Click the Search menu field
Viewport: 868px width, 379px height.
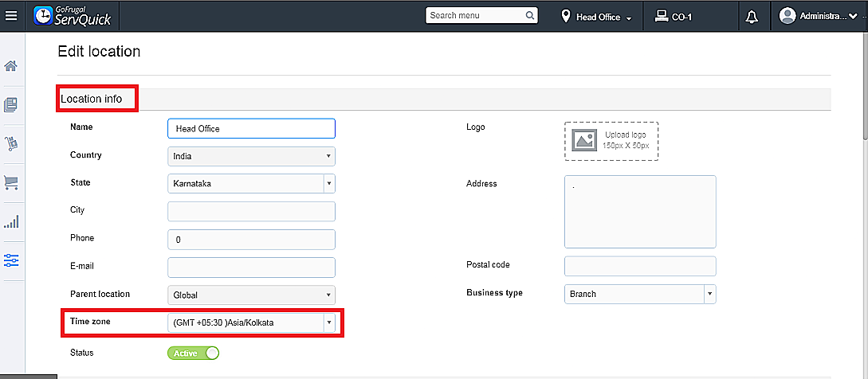[x=476, y=15]
